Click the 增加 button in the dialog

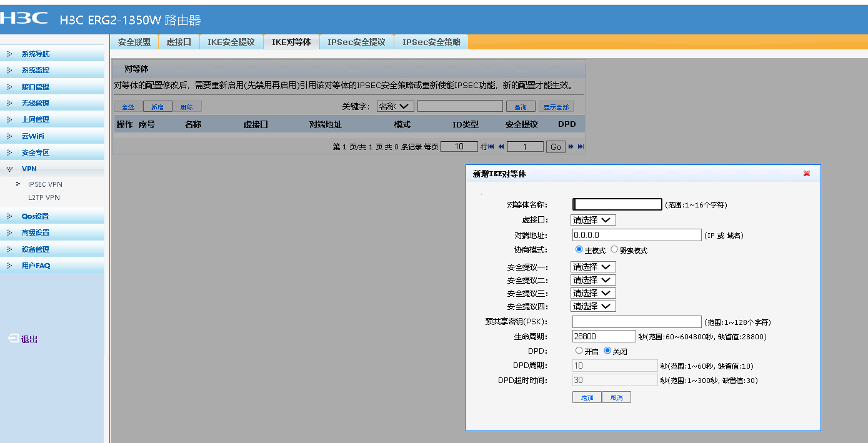click(x=587, y=397)
